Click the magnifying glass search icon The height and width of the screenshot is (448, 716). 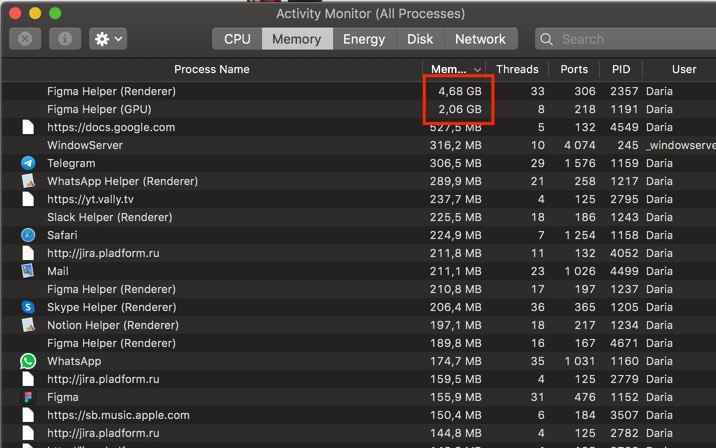tap(546, 39)
